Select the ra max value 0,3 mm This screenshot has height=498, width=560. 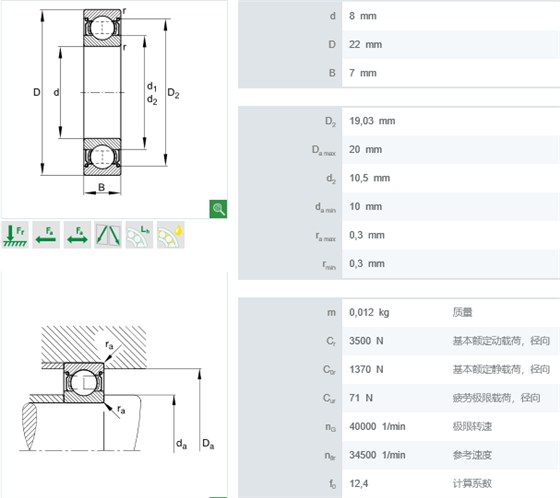pos(367,235)
